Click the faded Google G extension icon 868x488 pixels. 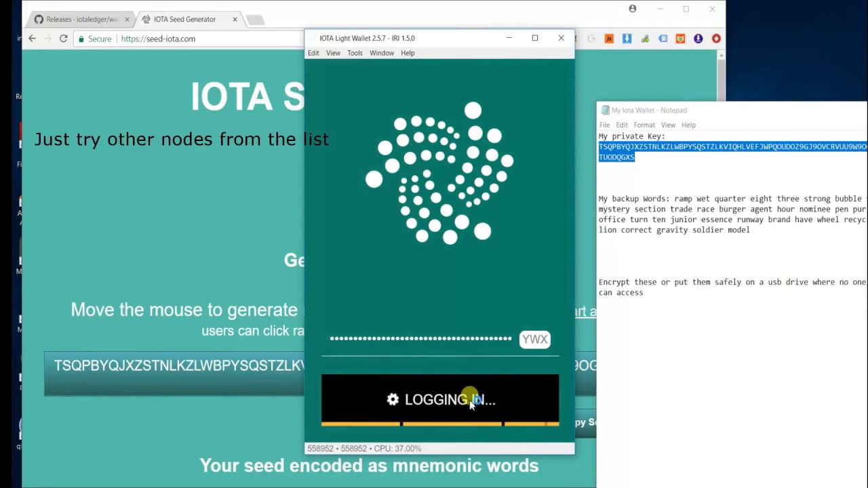(x=591, y=39)
